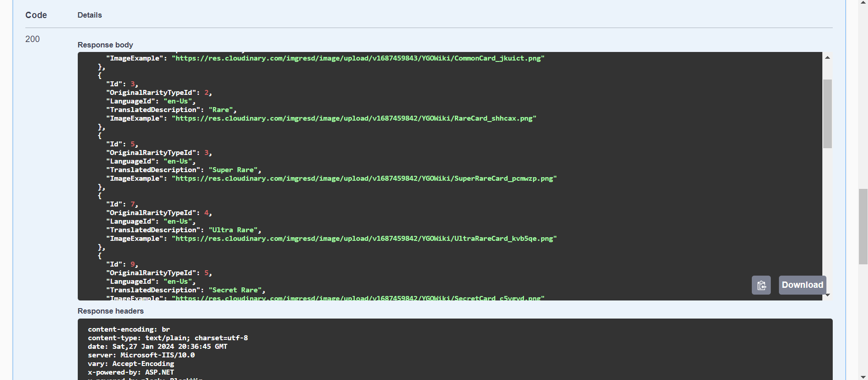The image size is (868, 380).
Task: Click the "Ultra Rare" value
Action: tap(233, 230)
